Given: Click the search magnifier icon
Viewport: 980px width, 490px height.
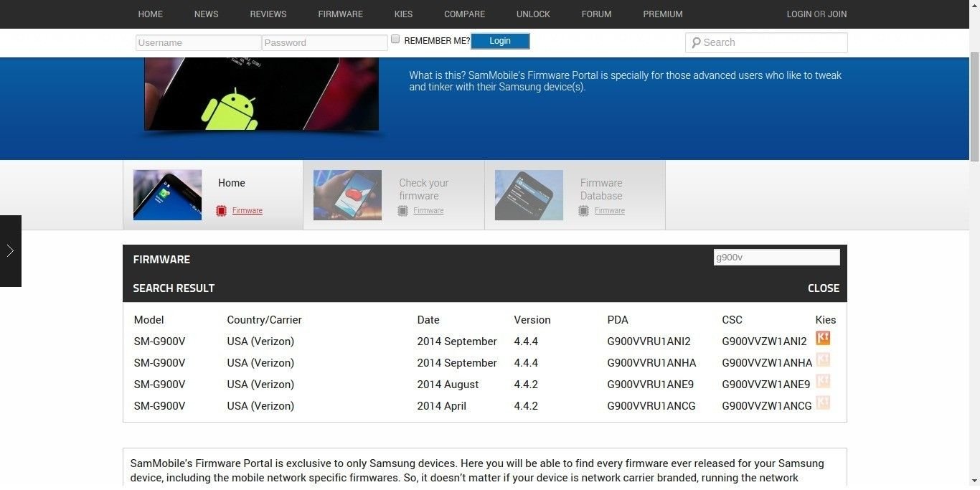Looking at the screenshot, I should [x=695, y=43].
